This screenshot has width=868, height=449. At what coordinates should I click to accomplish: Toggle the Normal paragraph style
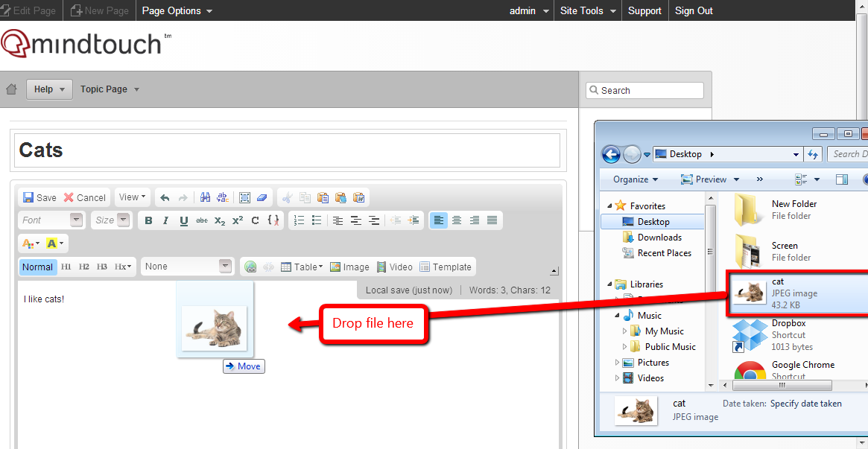[37, 267]
